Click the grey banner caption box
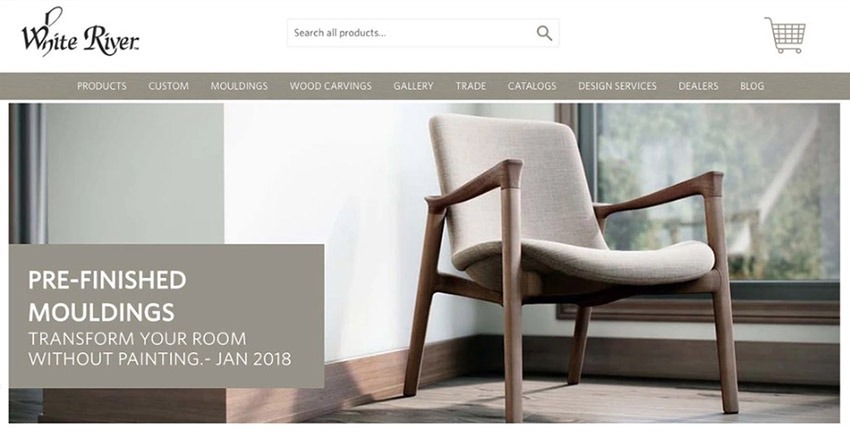Image resolution: width=850 pixels, height=440 pixels. pyautogui.click(x=166, y=316)
